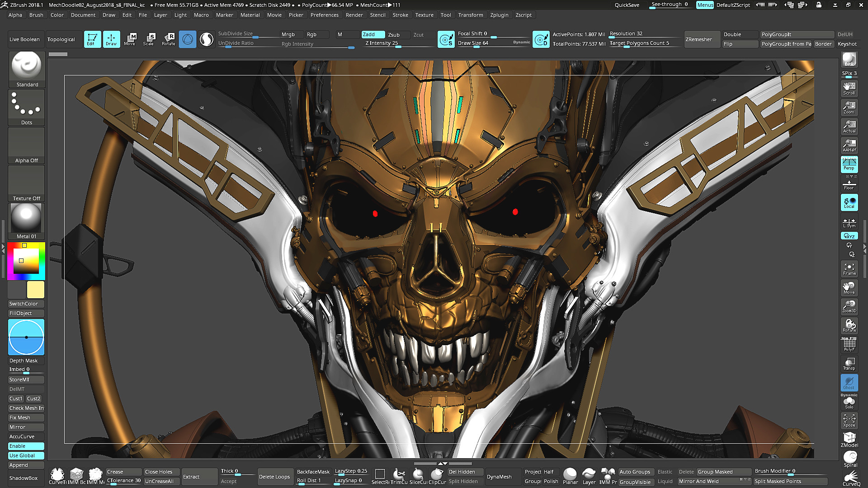Set view to Actual size
Image resolution: width=868 pixels, height=488 pixels.
pos(849,127)
